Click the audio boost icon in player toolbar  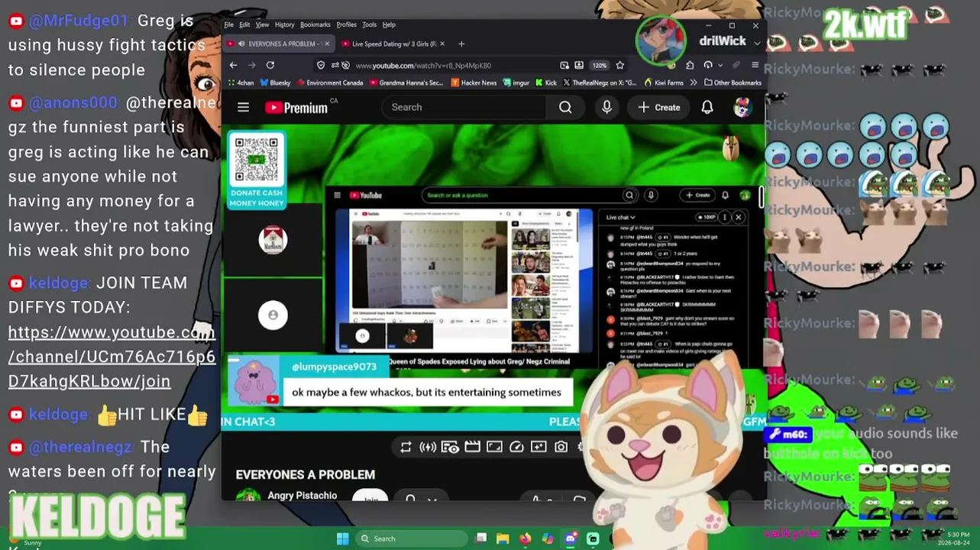pyautogui.click(x=428, y=447)
